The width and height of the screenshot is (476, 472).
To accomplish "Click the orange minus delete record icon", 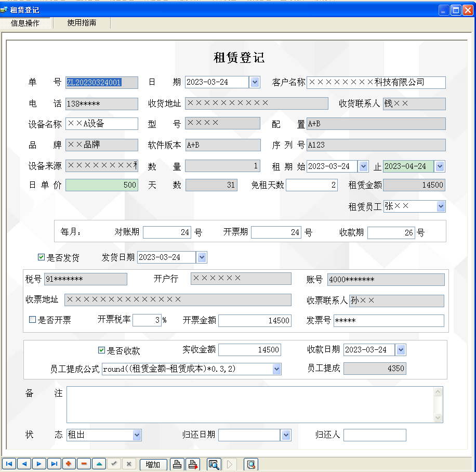I will 84,464.
